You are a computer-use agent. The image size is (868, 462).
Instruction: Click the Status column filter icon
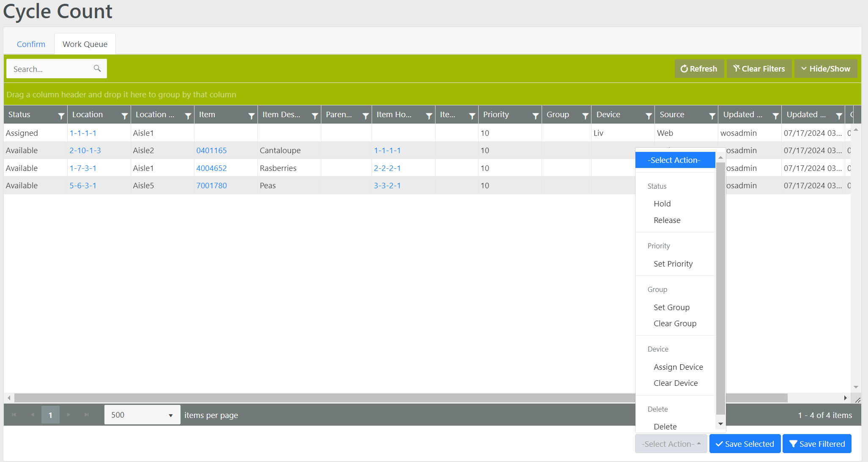coord(61,115)
